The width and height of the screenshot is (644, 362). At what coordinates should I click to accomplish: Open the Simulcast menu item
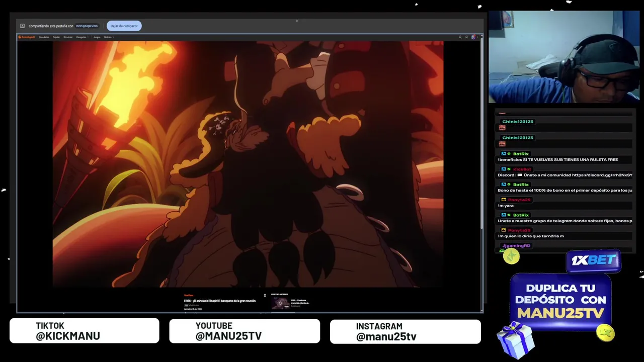click(68, 37)
